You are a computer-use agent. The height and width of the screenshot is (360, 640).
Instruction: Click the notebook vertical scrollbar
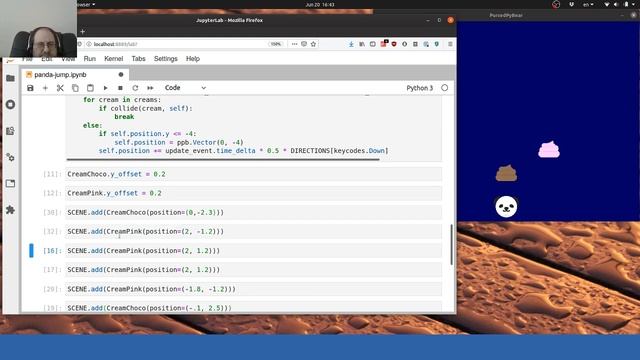(x=451, y=244)
